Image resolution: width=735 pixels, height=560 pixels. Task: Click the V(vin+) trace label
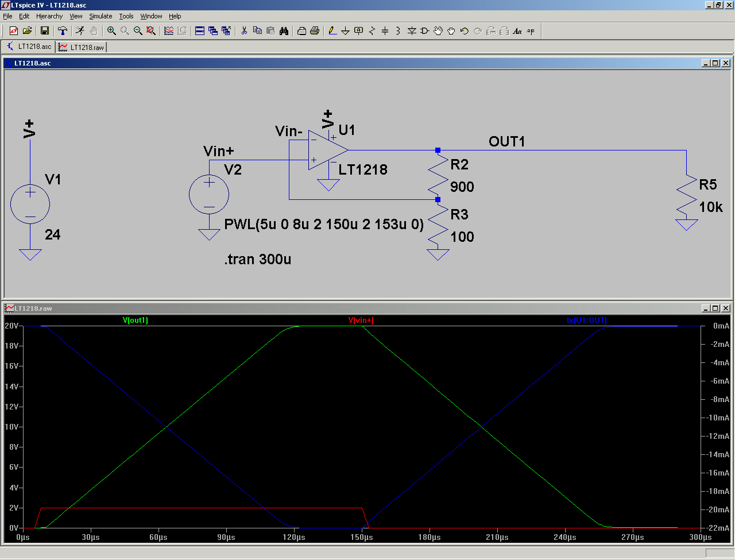tap(361, 320)
